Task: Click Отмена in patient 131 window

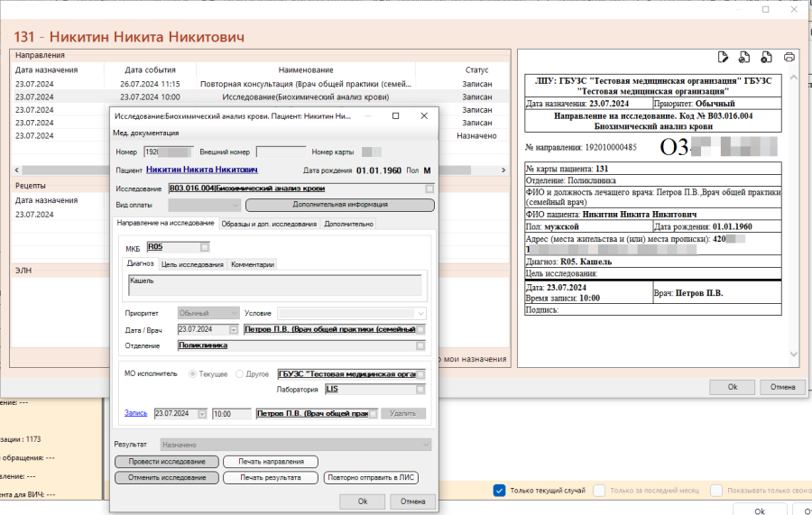Action: coord(782,387)
